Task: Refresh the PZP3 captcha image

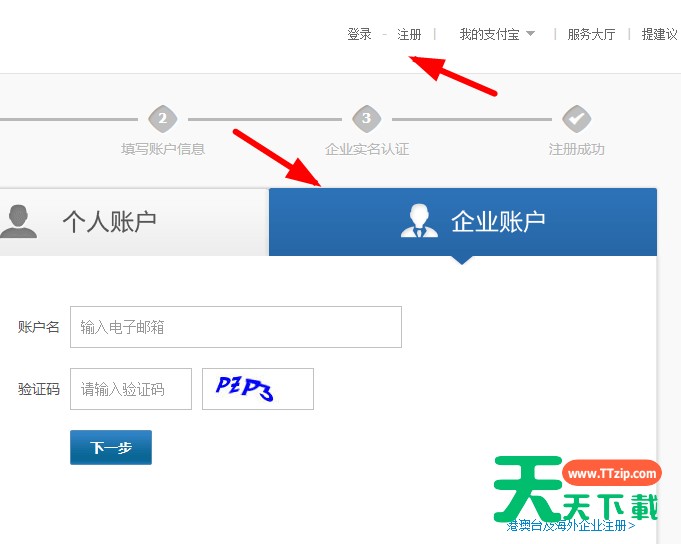Action: (x=258, y=389)
